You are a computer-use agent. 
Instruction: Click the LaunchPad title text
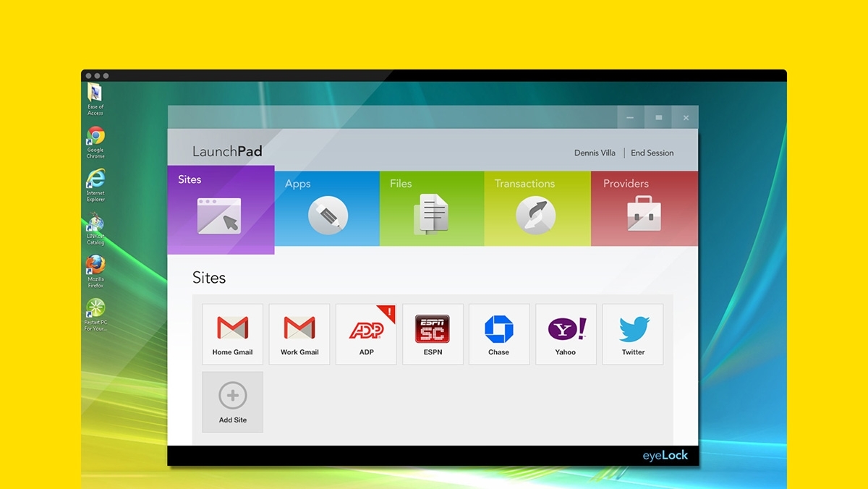click(x=227, y=152)
